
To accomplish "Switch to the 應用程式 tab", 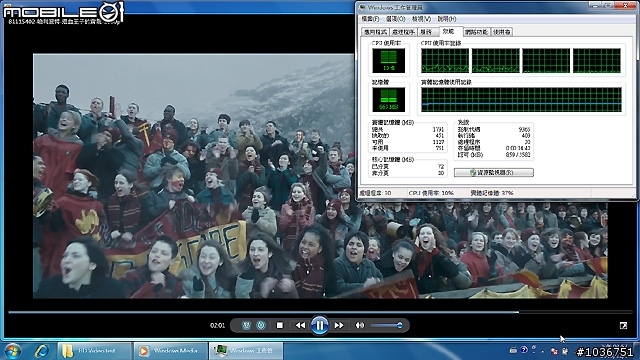I will (x=375, y=32).
